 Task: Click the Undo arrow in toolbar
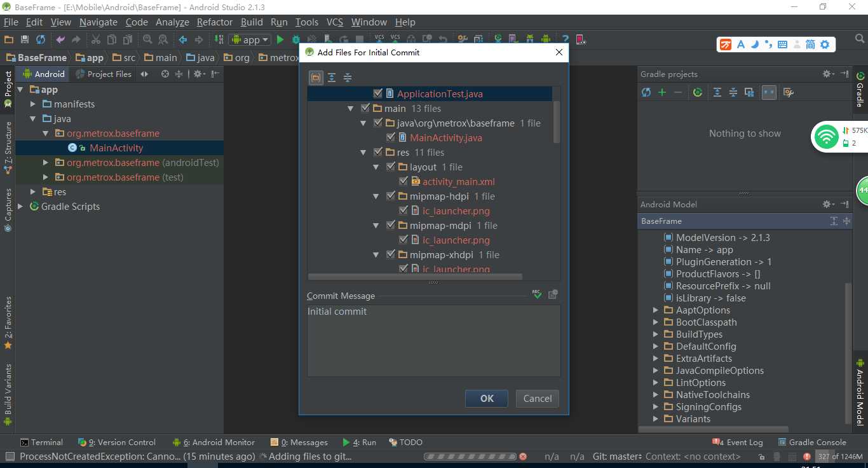[x=60, y=39]
